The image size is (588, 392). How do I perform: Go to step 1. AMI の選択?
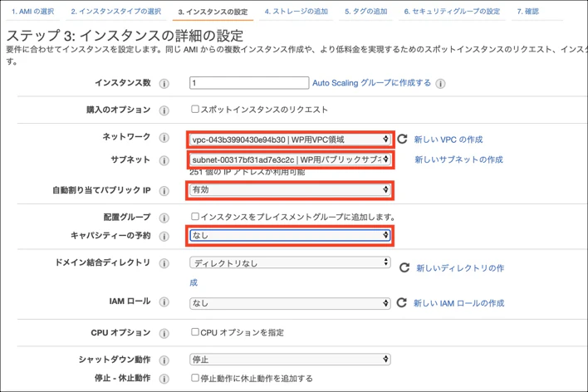tap(32, 12)
